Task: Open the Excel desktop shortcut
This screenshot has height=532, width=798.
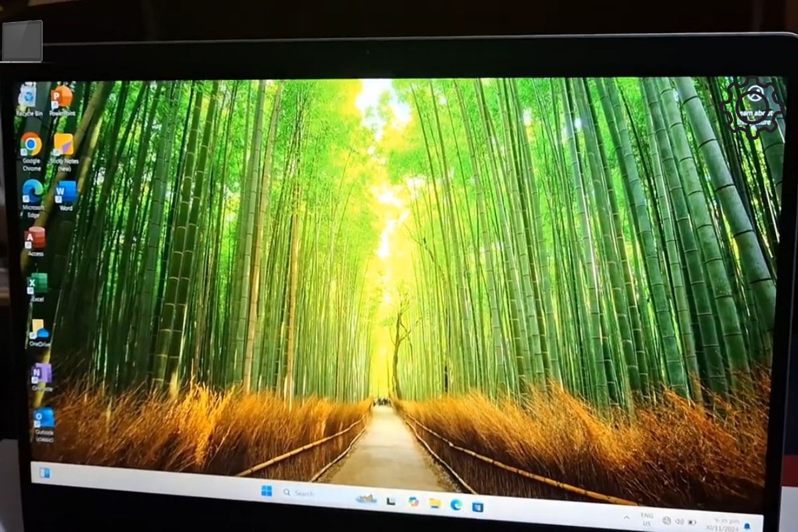Action: pyautogui.click(x=37, y=287)
